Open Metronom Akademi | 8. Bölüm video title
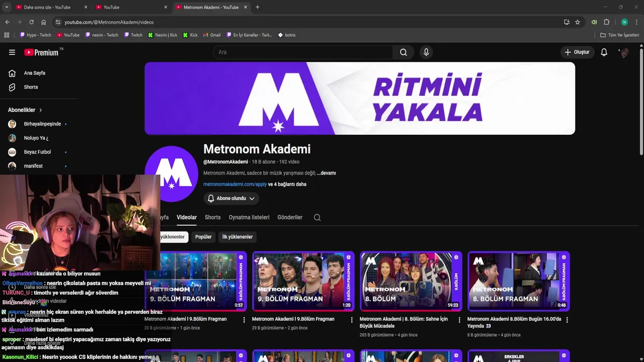 tap(404, 322)
